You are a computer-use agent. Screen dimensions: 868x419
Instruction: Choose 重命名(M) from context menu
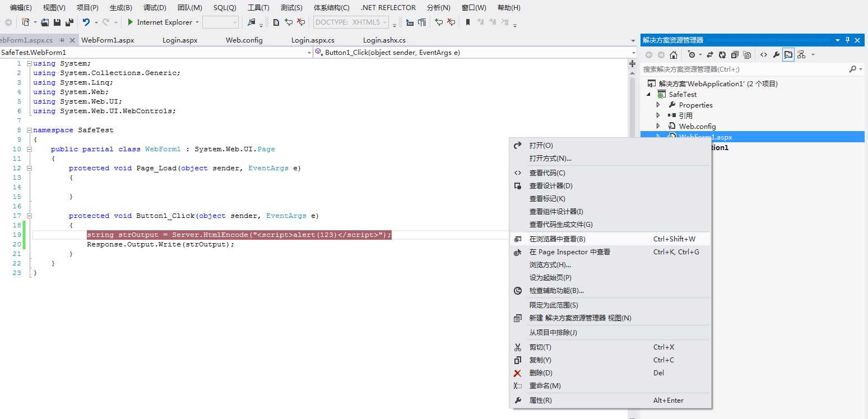(610, 385)
